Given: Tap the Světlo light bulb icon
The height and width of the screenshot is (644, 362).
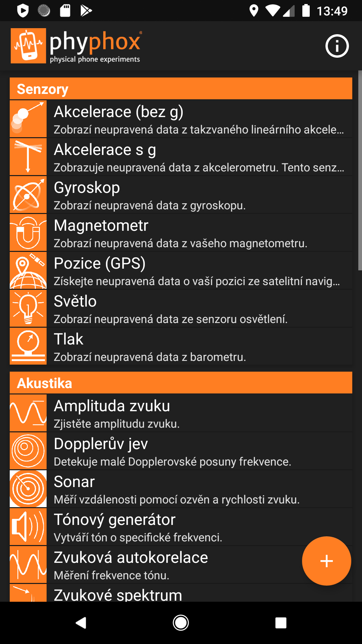Looking at the screenshot, I should click(28, 309).
